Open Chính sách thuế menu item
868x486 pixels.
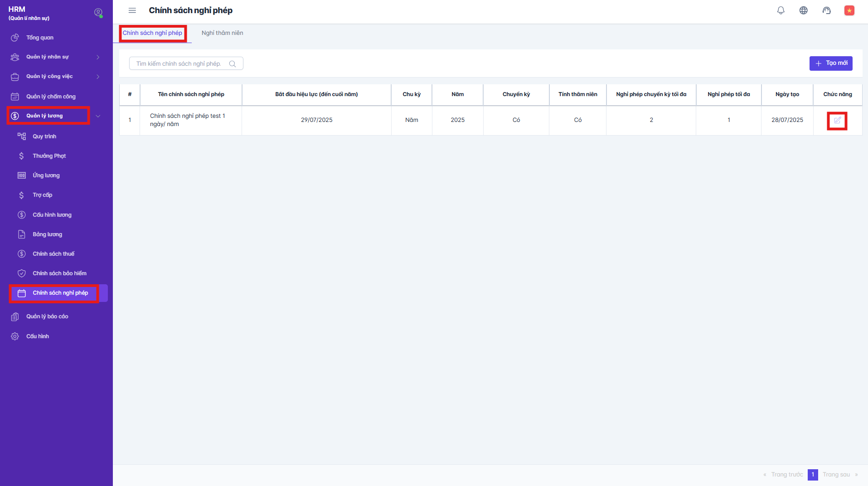point(53,254)
